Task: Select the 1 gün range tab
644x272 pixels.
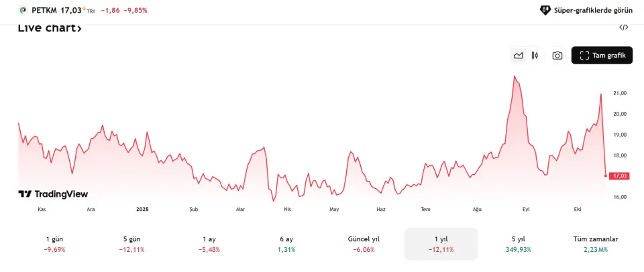Action: point(56,244)
